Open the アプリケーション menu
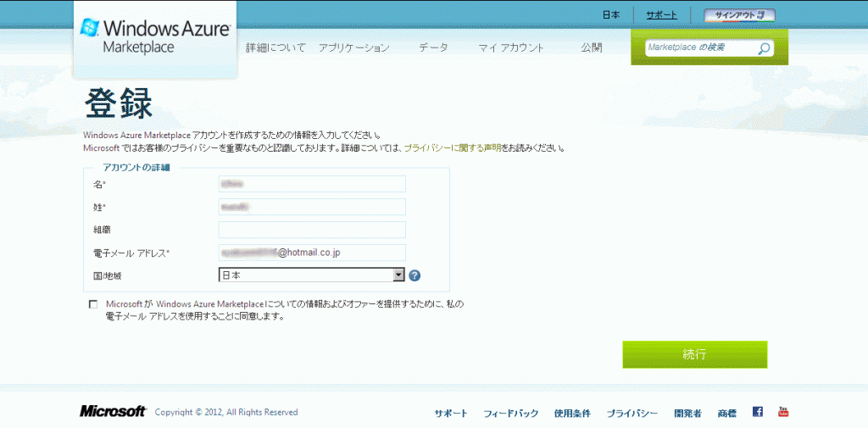This screenshot has width=868, height=428. 354,48
